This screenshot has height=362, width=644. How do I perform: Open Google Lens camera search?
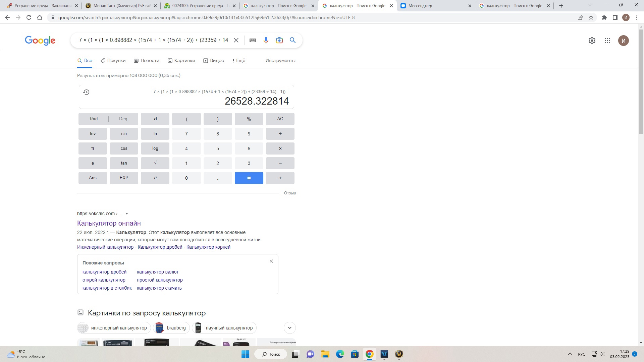(279, 40)
